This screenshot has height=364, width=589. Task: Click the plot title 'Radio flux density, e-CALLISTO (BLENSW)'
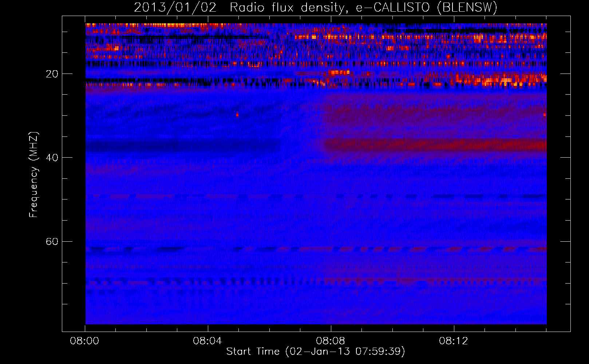click(363, 8)
